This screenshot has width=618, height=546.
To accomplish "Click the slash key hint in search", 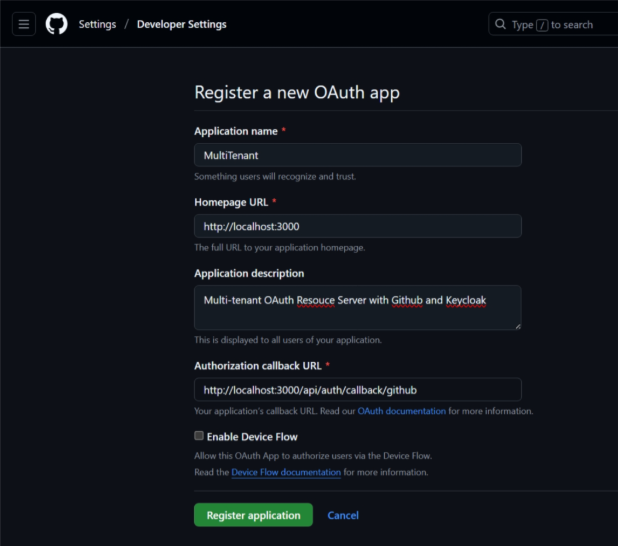I will tap(541, 25).
